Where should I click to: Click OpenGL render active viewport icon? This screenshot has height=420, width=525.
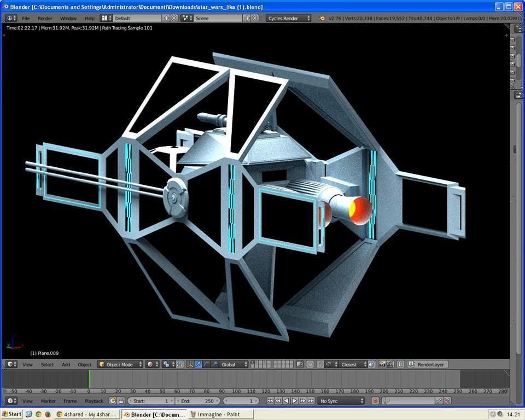[x=382, y=364]
